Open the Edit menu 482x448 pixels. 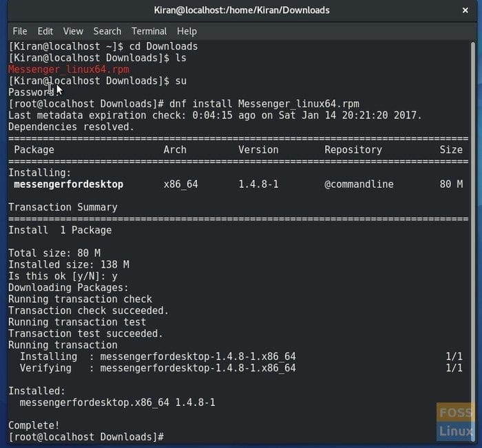point(45,31)
